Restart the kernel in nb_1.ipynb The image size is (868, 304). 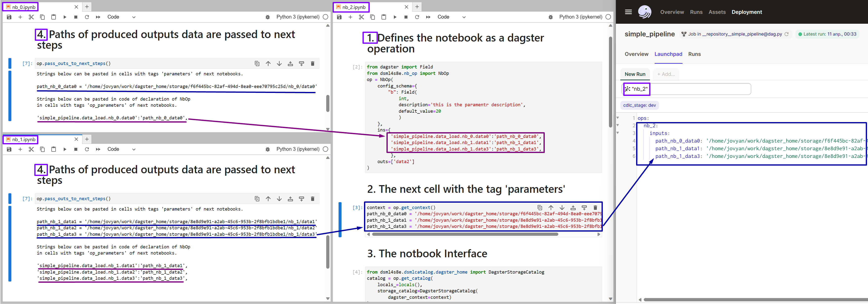click(87, 149)
